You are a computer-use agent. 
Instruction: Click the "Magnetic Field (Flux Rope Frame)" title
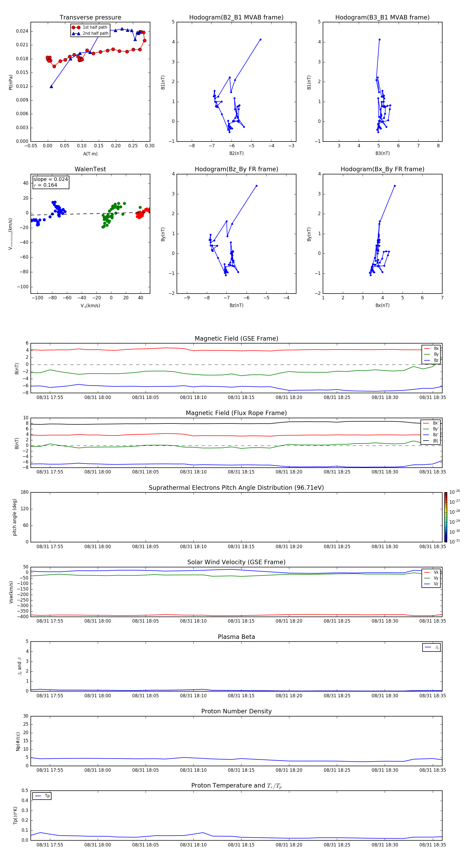click(236, 413)
